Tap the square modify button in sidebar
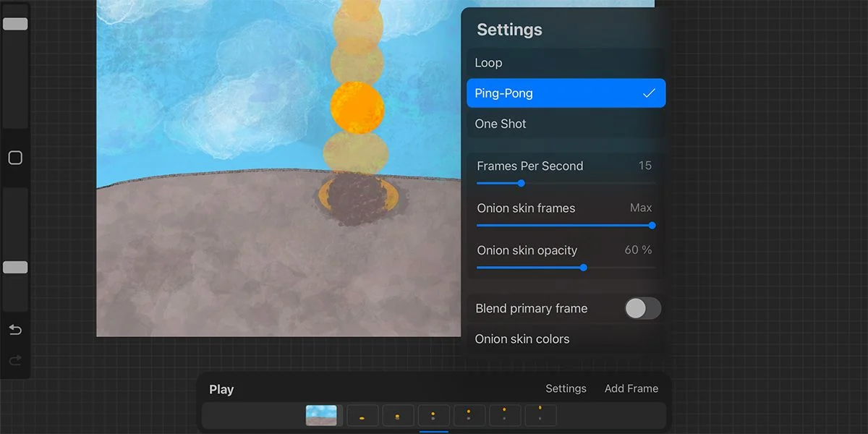 pos(15,158)
